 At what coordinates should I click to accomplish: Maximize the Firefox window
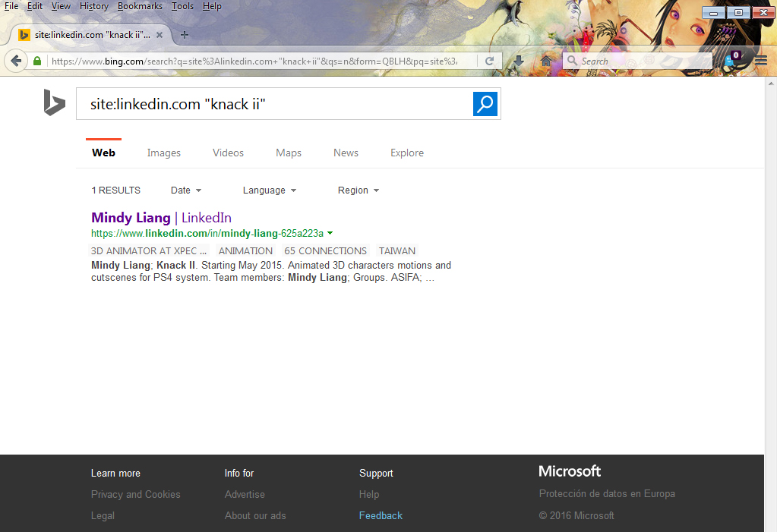(x=738, y=13)
